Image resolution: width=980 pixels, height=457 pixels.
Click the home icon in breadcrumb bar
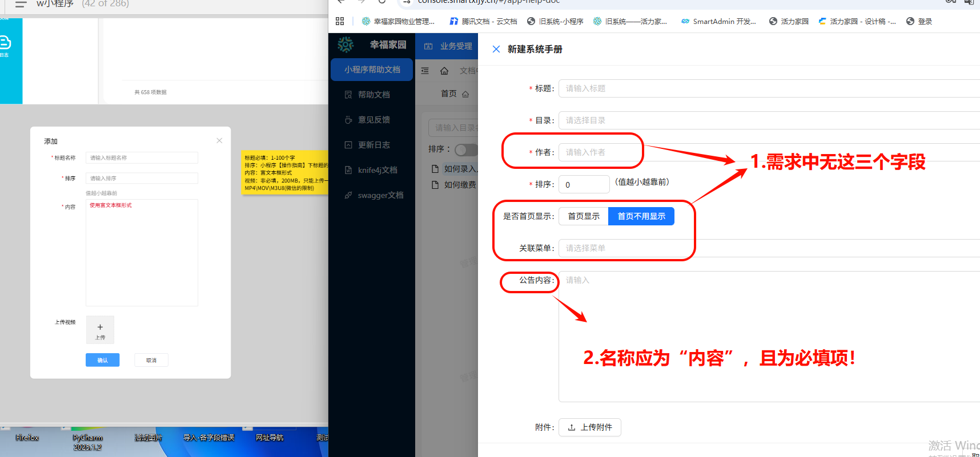(x=444, y=71)
